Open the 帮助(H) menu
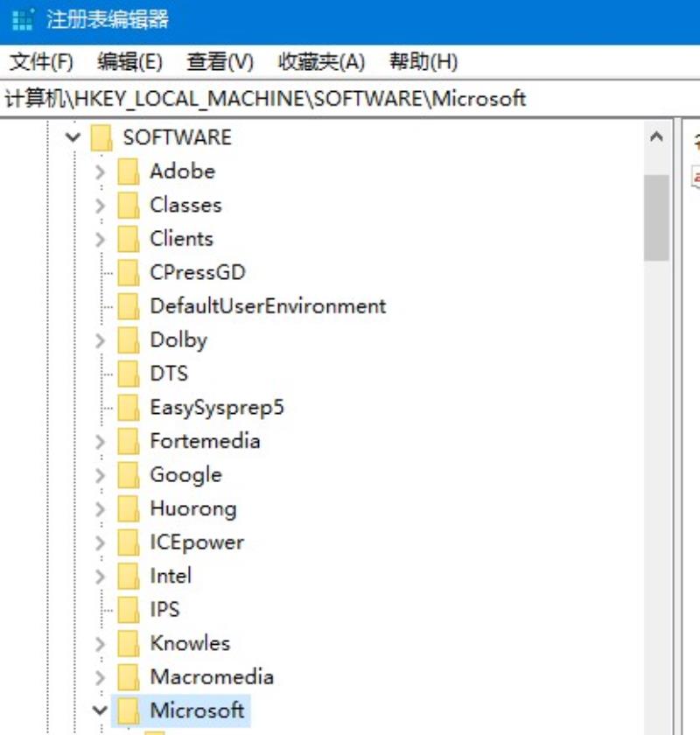This screenshot has width=700, height=735. pos(423,62)
